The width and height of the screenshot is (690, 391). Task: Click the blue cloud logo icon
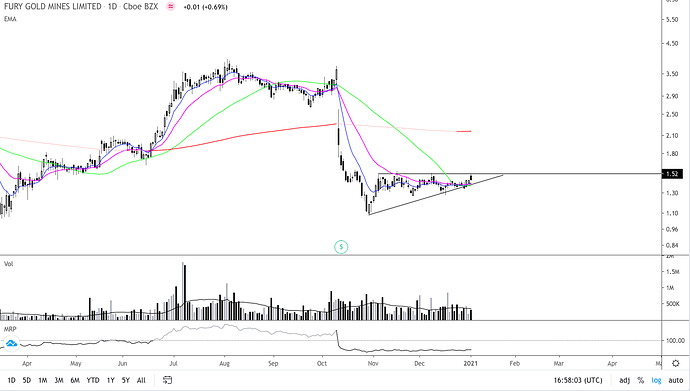[x=11, y=343]
